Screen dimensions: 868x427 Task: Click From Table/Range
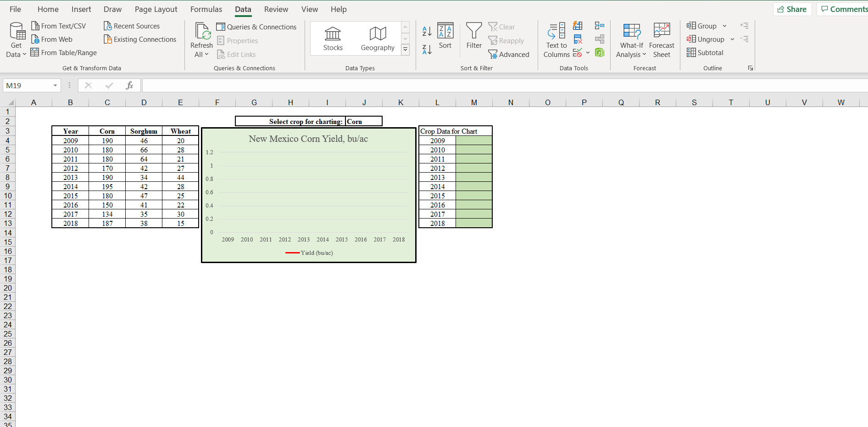click(x=64, y=53)
